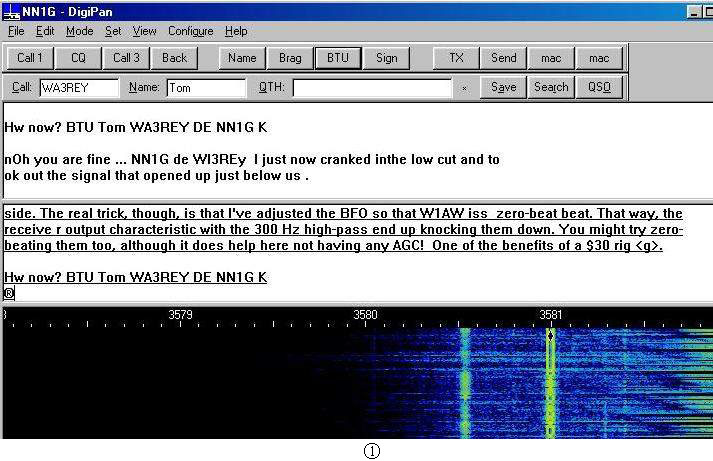Click the Brag macro button
713x461 pixels.
pos(290,58)
